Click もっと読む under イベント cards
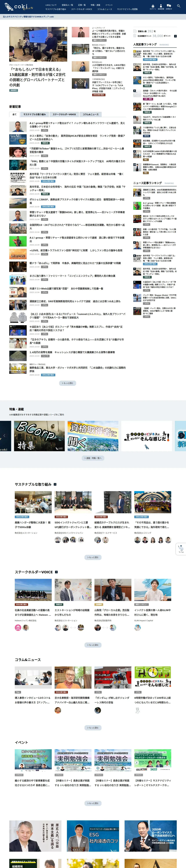This screenshot has width=186, height=868. (93, 803)
